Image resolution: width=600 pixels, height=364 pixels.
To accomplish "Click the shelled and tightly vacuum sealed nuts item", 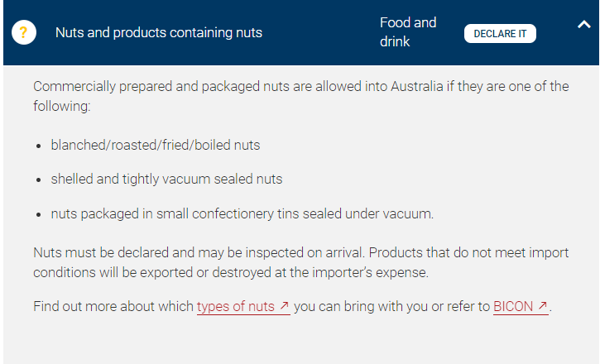I will tap(166, 180).
